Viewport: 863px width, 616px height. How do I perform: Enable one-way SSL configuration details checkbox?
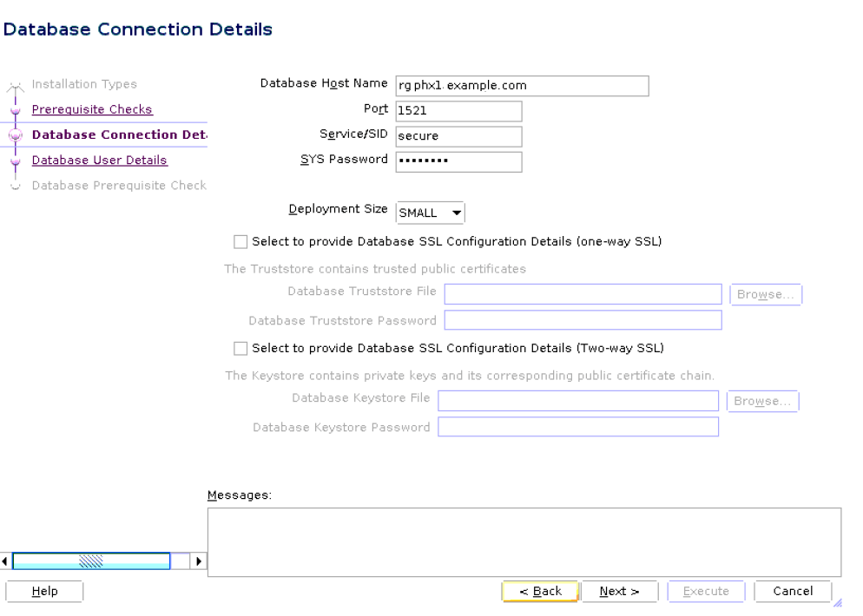[x=240, y=241]
